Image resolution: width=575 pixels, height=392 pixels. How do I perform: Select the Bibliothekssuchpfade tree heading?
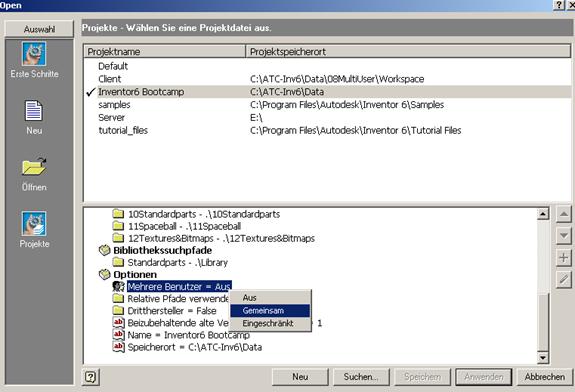(162, 250)
